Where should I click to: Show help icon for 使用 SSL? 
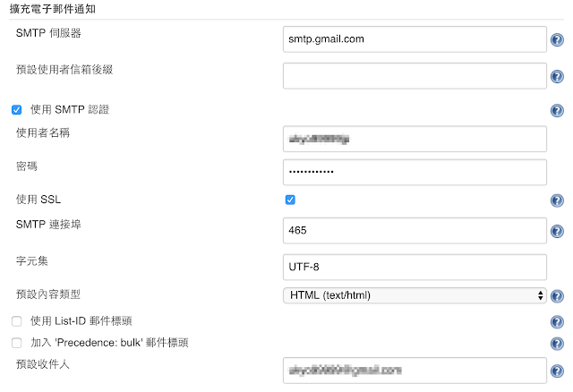pyautogui.click(x=557, y=200)
